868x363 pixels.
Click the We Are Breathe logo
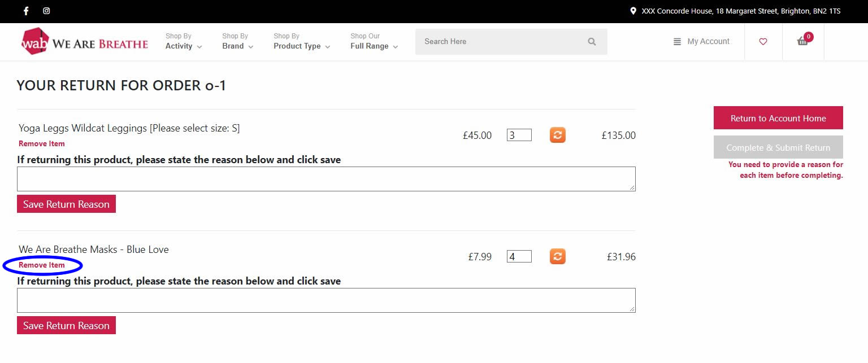click(85, 42)
